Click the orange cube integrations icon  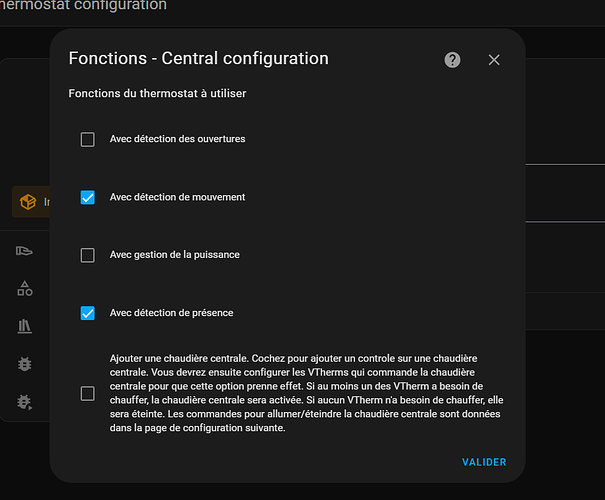click(x=28, y=202)
